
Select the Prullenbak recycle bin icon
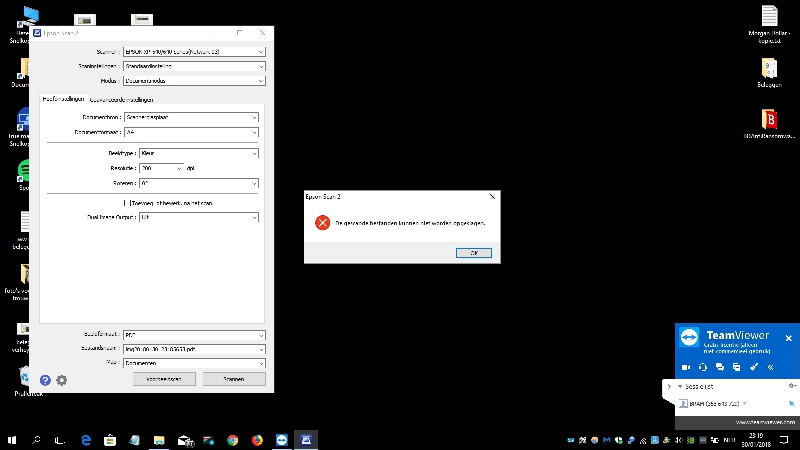(25, 381)
